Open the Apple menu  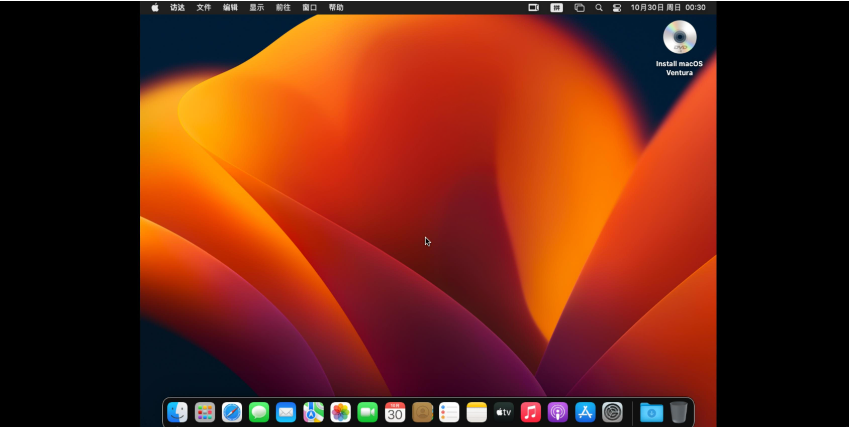(x=155, y=7)
